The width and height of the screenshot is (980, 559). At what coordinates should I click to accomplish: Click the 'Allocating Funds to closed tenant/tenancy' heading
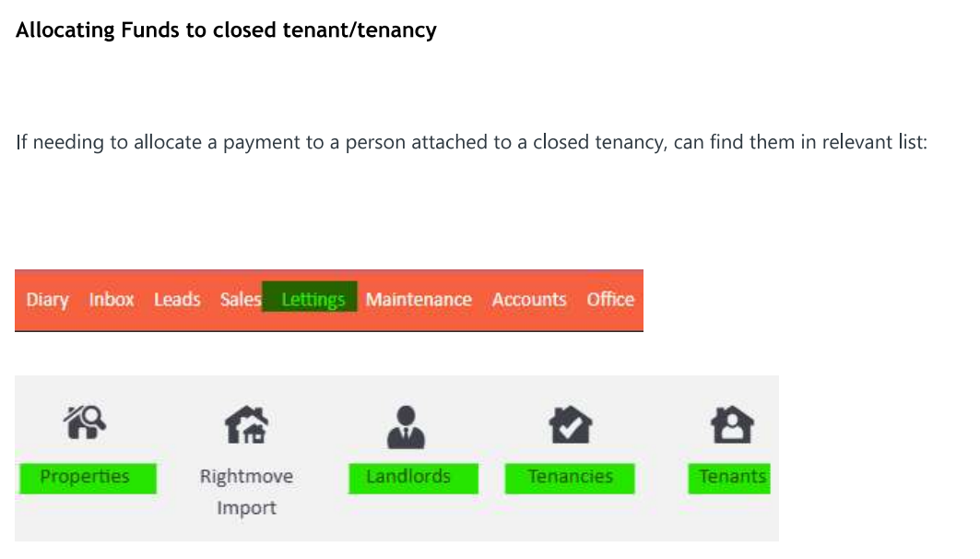tap(226, 30)
